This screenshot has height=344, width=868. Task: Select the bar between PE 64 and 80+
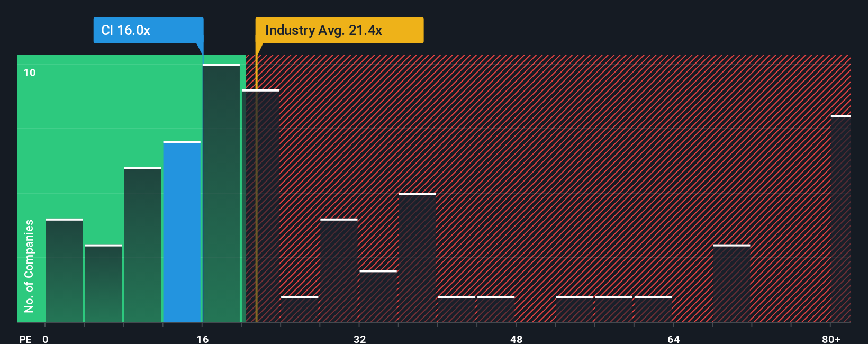(731, 283)
